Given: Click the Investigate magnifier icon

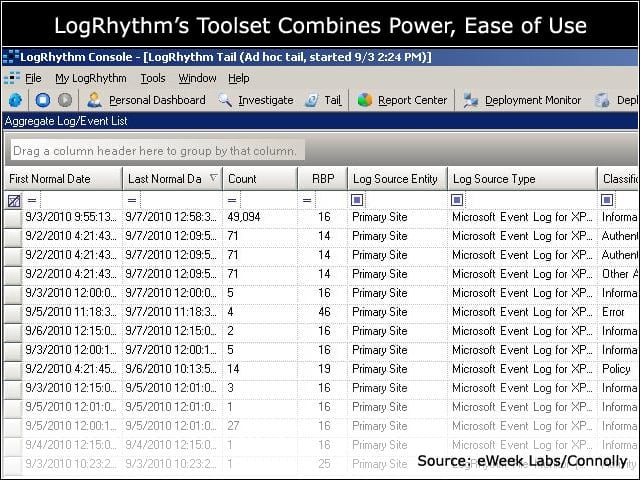Looking at the screenshot, I should (225, 100).
